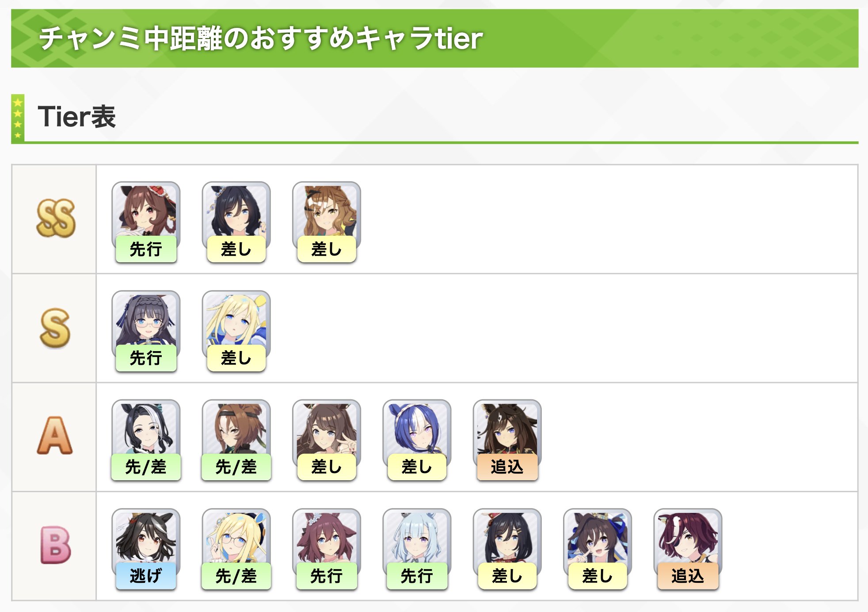Select the light-blue-haired 先行 character in B tier
Viewport: 868px width, 612px height.
coord(417,549)
